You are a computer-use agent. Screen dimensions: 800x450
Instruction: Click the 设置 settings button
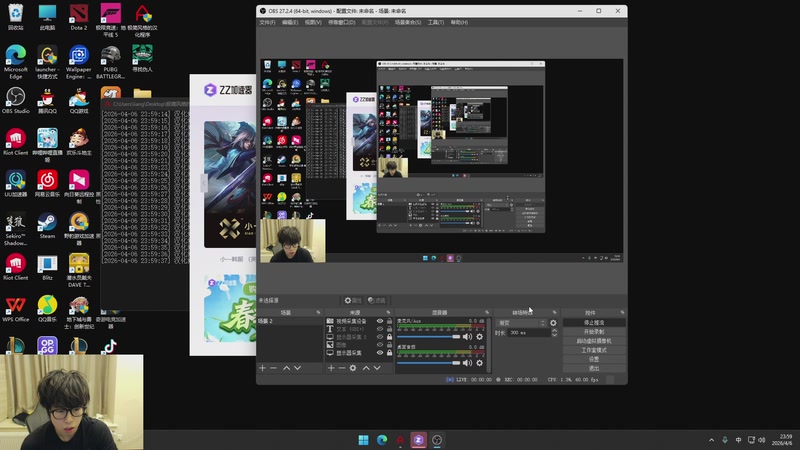pyautogui.click(x=594, y=360)
